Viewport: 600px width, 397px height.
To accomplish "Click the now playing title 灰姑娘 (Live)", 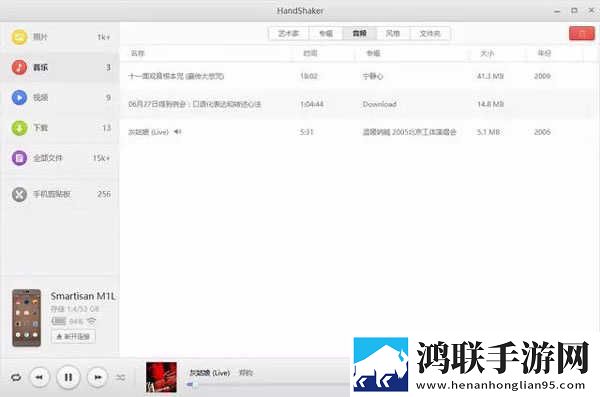I will (209, 372).
